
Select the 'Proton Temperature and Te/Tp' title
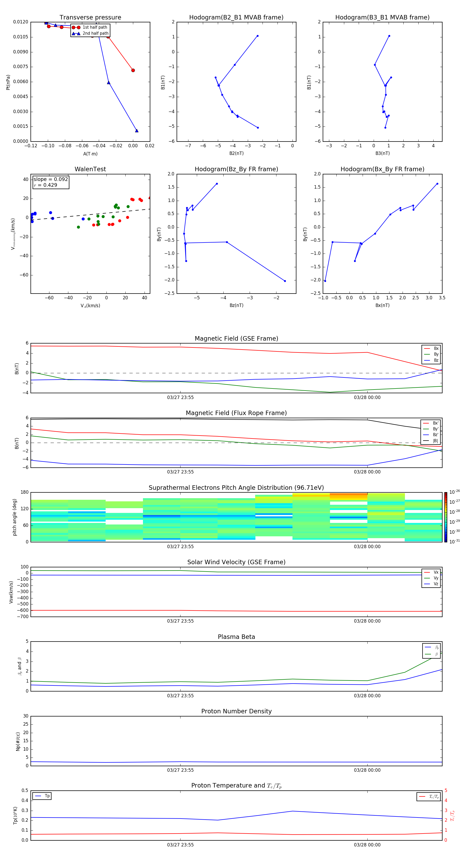(x=236, y=786)
